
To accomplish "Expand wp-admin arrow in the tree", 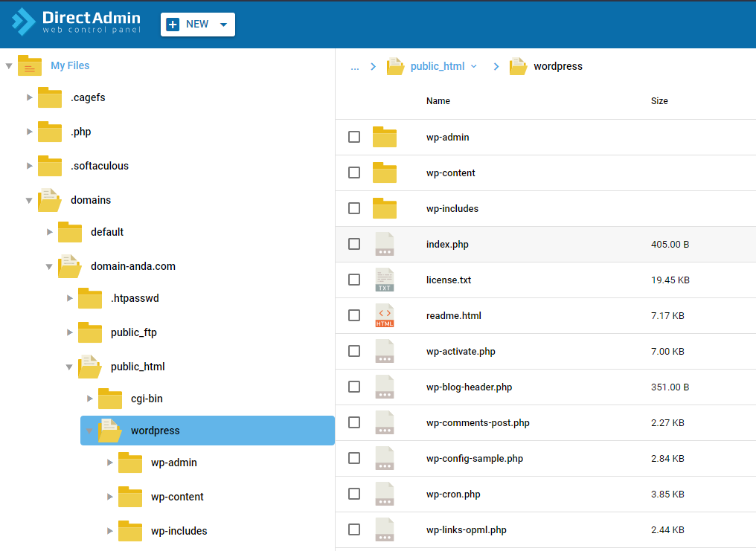I will point(110,463).
